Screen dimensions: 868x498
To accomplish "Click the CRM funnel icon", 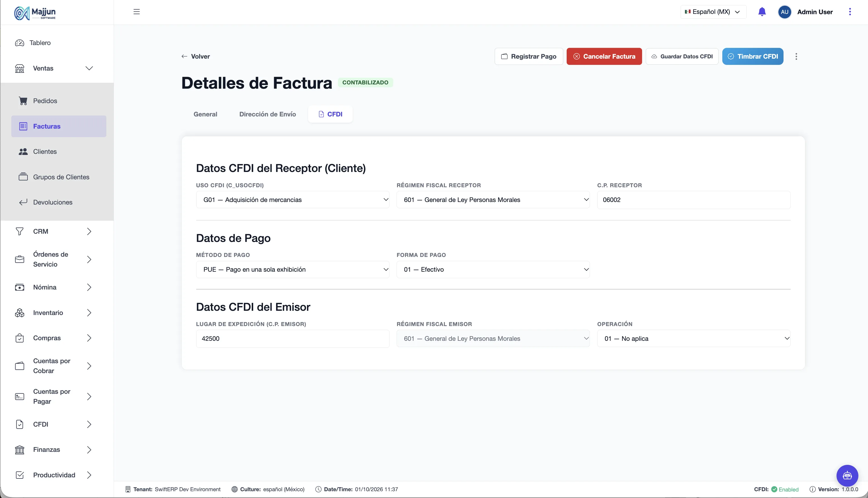I will [20, 231].
